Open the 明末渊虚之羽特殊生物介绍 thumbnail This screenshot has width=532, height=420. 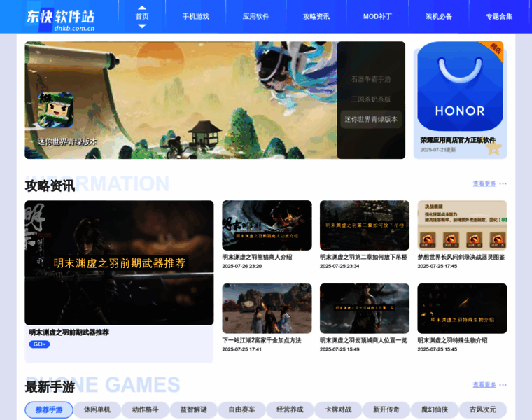click(x=462, y=309)
